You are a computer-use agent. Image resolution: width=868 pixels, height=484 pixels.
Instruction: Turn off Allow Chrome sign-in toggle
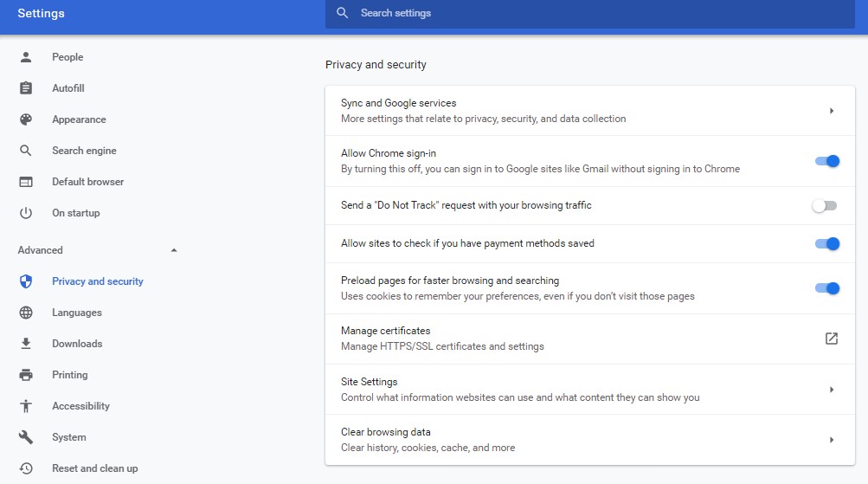(827, 161)
